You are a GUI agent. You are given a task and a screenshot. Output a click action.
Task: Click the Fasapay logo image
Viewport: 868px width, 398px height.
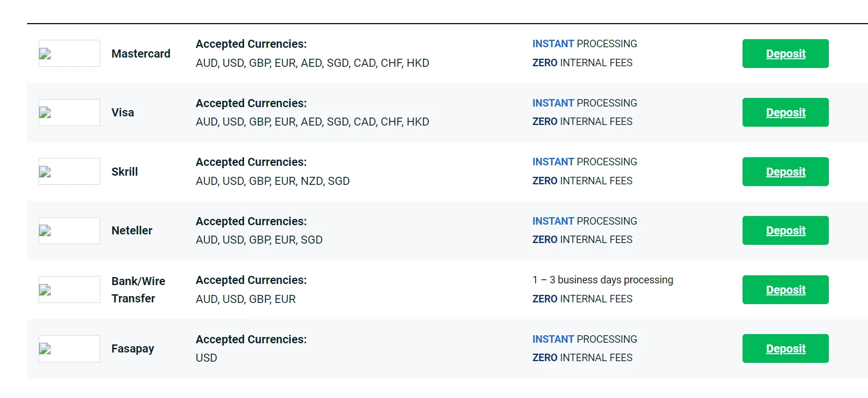click(69, 348)
